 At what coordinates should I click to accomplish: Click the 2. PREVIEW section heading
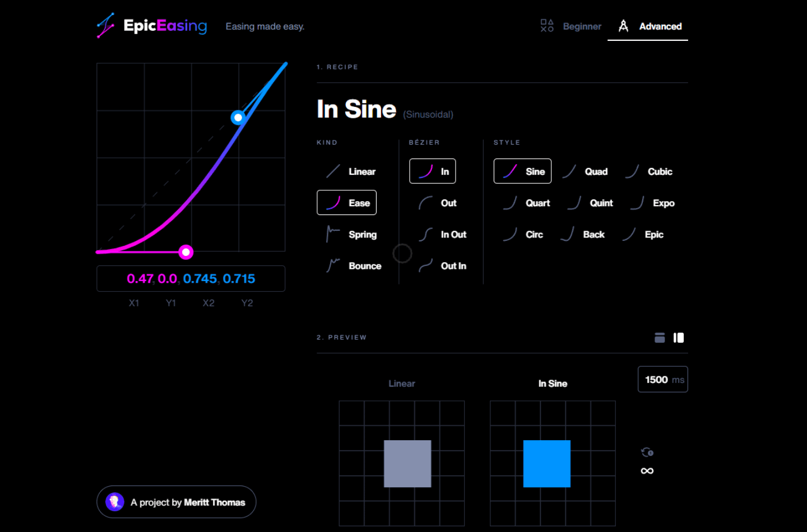click(342, 337)
